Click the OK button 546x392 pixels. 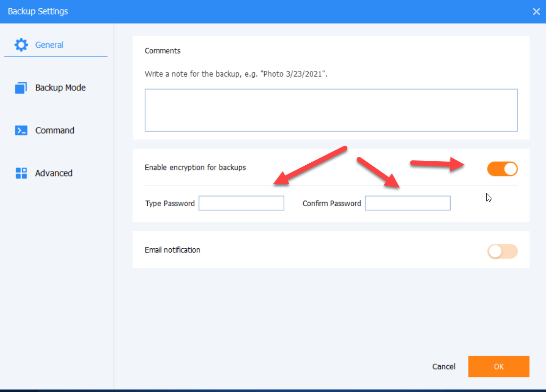[x=499, y=366]
